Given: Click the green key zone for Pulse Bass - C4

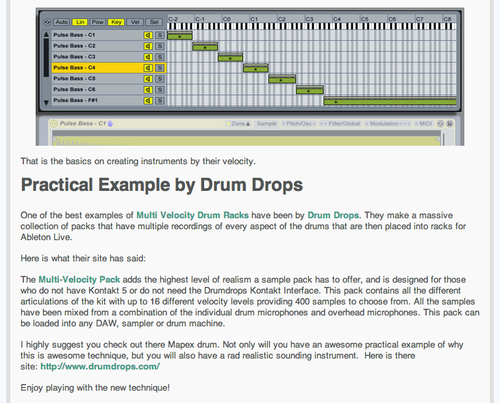Looking at the screenshot, I should [256, 69].
